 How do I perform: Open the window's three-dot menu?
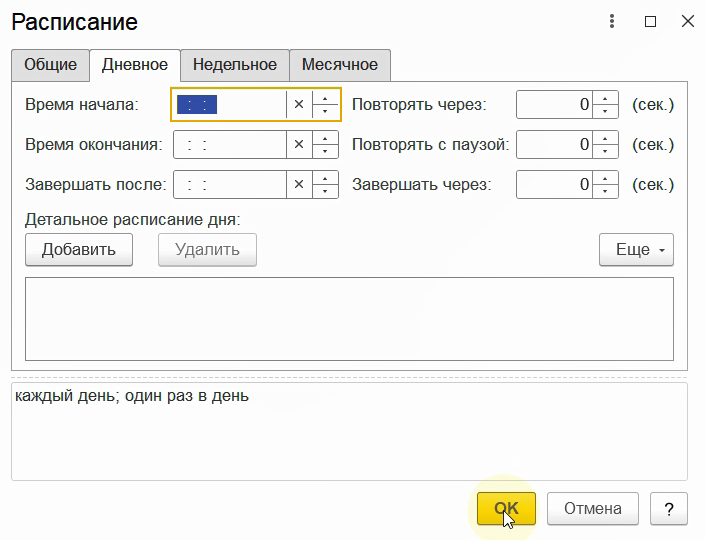coord(613,21)
